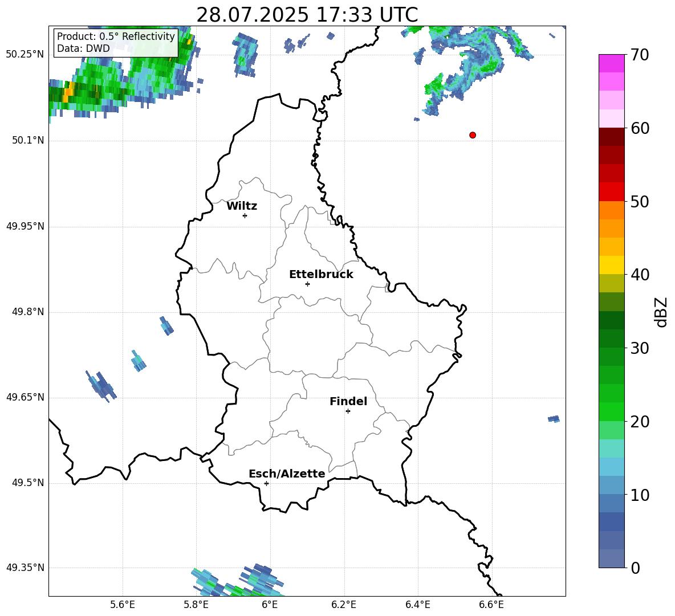Click the 'Data: DWD' text
This screenshot has height=616, width=675.
pyautogui.click(x=83, y=48)
